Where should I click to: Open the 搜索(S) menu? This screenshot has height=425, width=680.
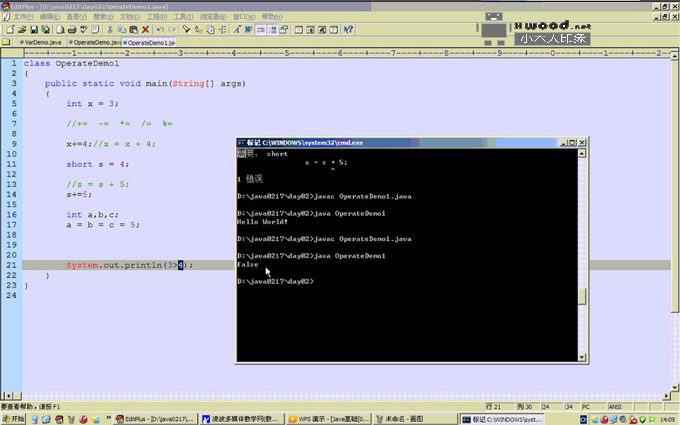(x=103, y=16)
